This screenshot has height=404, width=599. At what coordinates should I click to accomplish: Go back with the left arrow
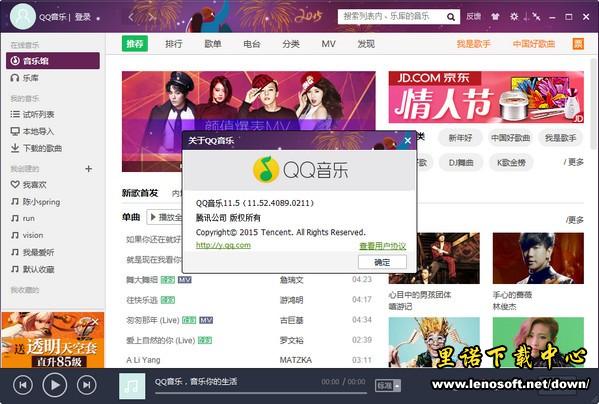131,17
